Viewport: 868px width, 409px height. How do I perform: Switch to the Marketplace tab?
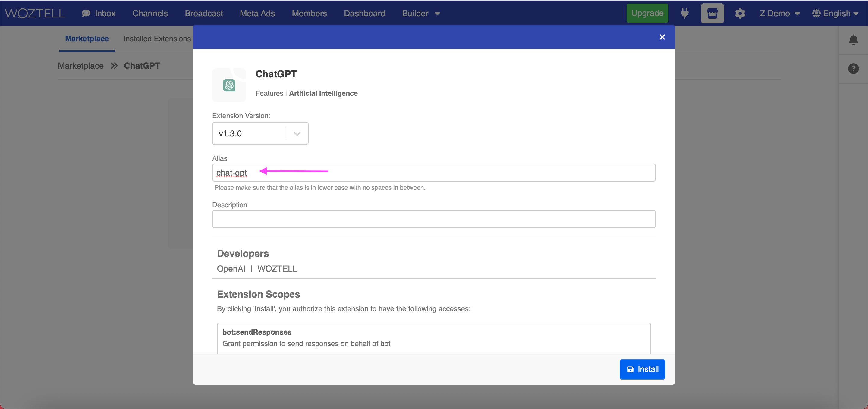(87, 39)
